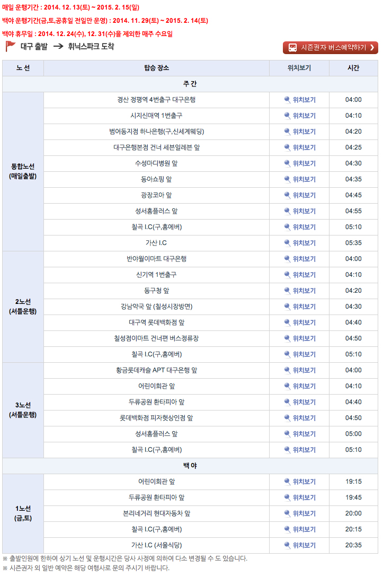Click magnifier icon for 대구은행본점 건너 세븐일레븐 앞
Viewport: 392px width, 576px height.
click(x=288, y=147)
